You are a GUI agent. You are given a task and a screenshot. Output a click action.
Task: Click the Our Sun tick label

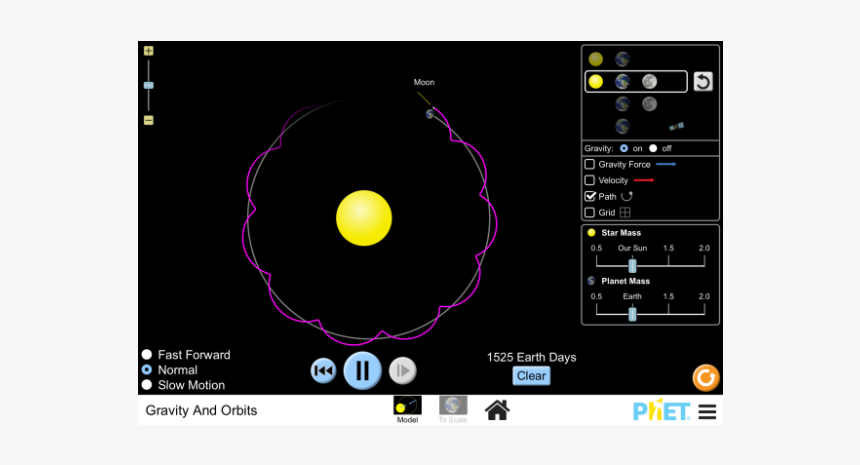tap(632, 248)
